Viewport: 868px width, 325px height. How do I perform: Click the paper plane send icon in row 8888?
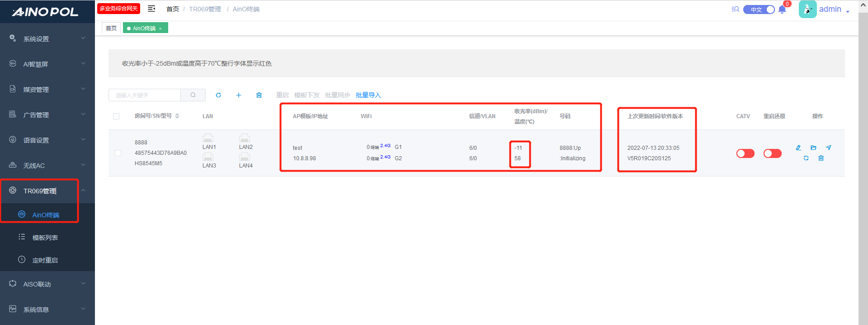[x=828, y=148]
